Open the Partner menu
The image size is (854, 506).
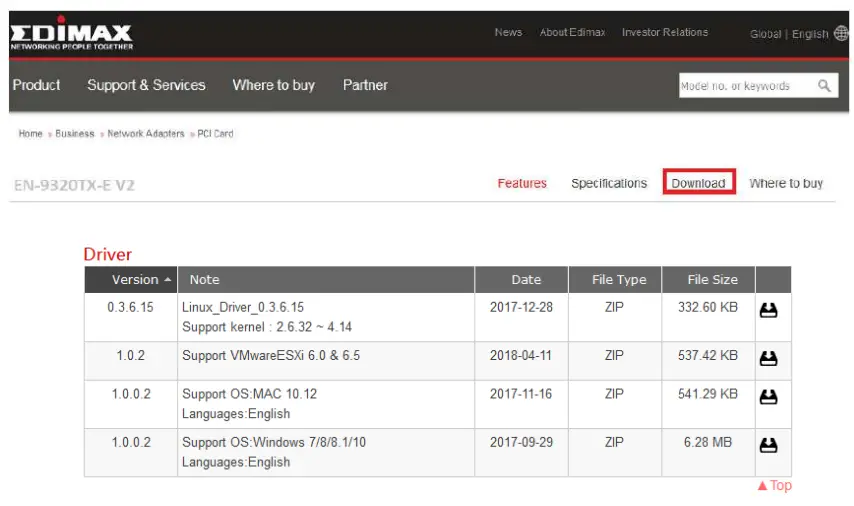365,85
